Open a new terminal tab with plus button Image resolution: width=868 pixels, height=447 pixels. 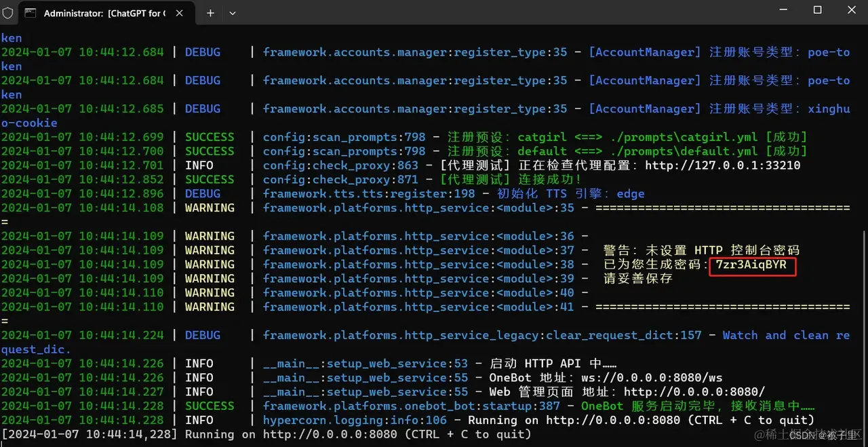click(210, 13)
